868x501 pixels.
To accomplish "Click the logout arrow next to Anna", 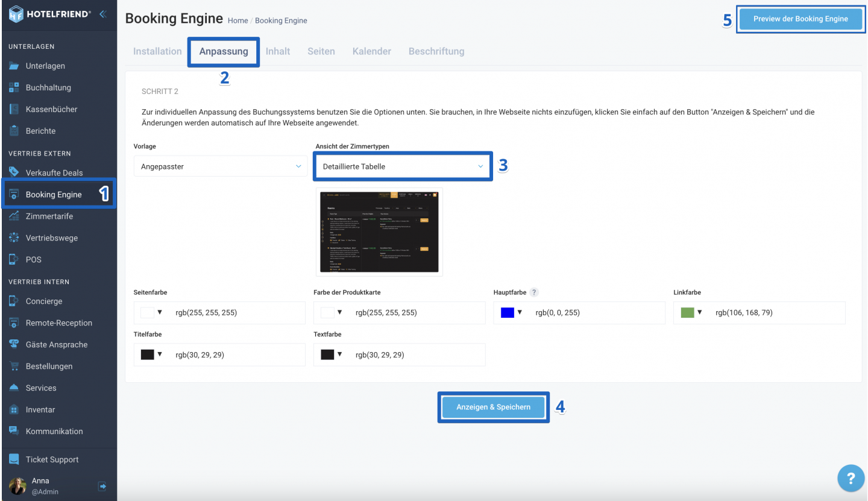I will (x=102, y=486).
